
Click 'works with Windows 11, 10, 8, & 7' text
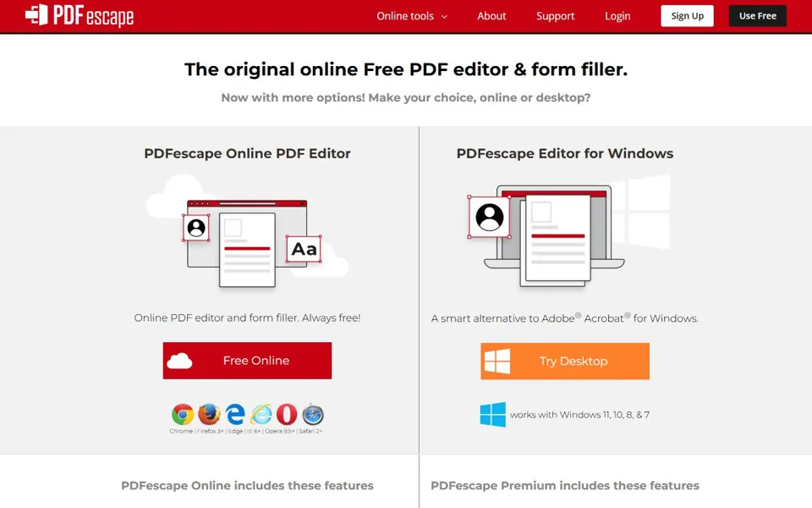tap(579, 415)
